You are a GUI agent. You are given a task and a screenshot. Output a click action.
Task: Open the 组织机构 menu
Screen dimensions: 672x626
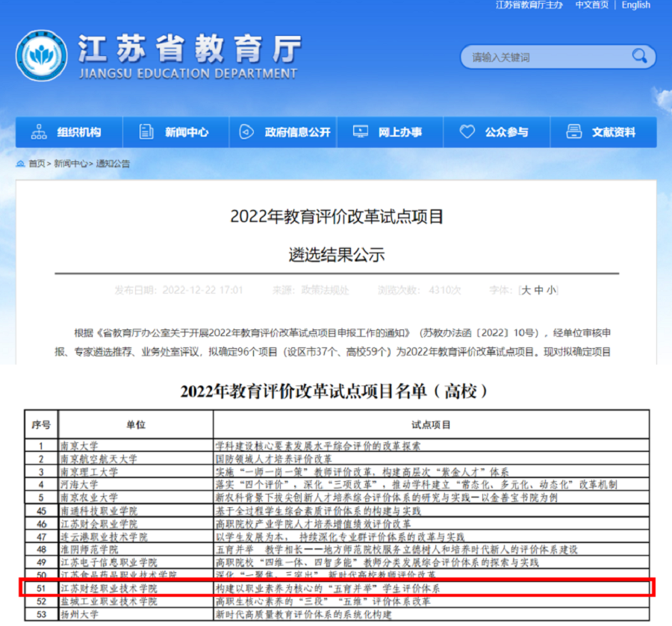(69, 132)
